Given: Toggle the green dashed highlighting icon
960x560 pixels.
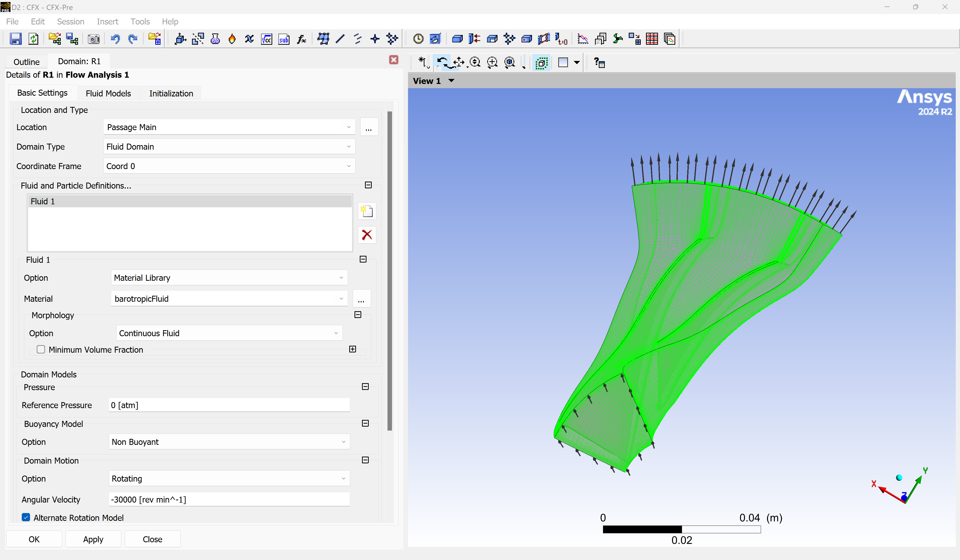Looking at the screenshot, I should click(x=541, y=62).
